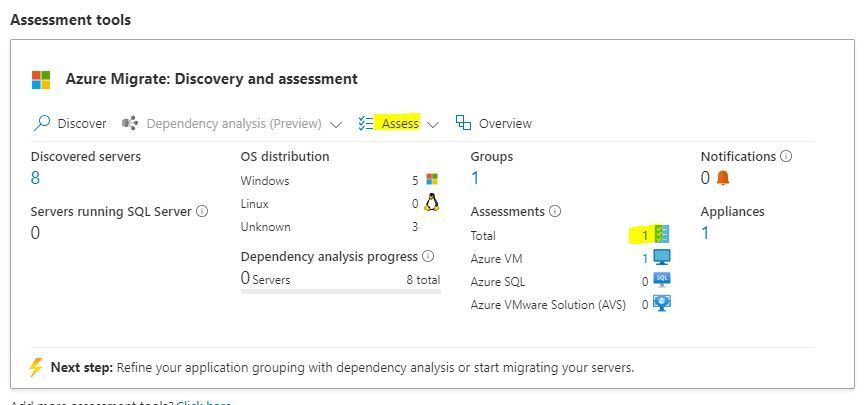Screen dimensions: 865x405
Task: Click the Azure VMware Solution icon
Action: pyautogui.click(x=662, y=303)
